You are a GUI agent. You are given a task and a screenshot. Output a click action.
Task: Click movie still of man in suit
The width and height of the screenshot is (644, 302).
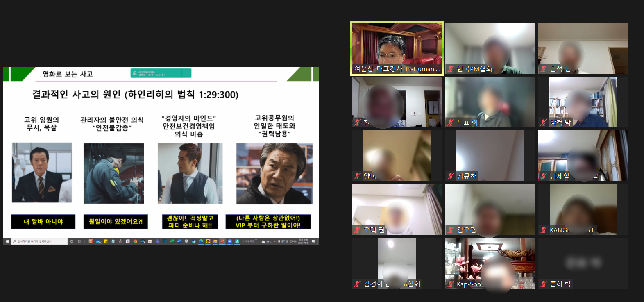coord(42,173)
